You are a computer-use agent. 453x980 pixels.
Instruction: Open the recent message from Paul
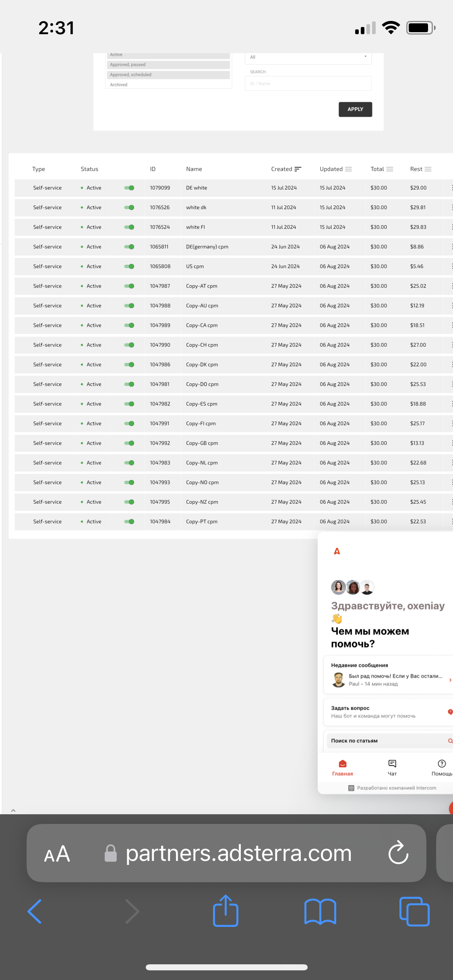(389, 679)
